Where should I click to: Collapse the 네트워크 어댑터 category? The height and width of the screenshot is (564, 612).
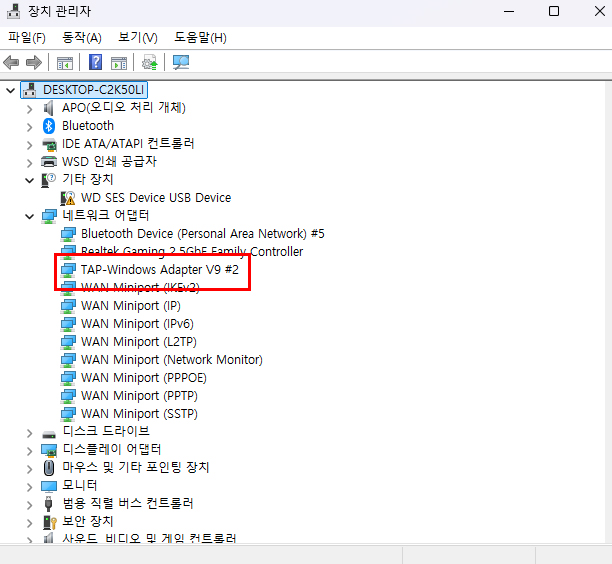(30, 216)
